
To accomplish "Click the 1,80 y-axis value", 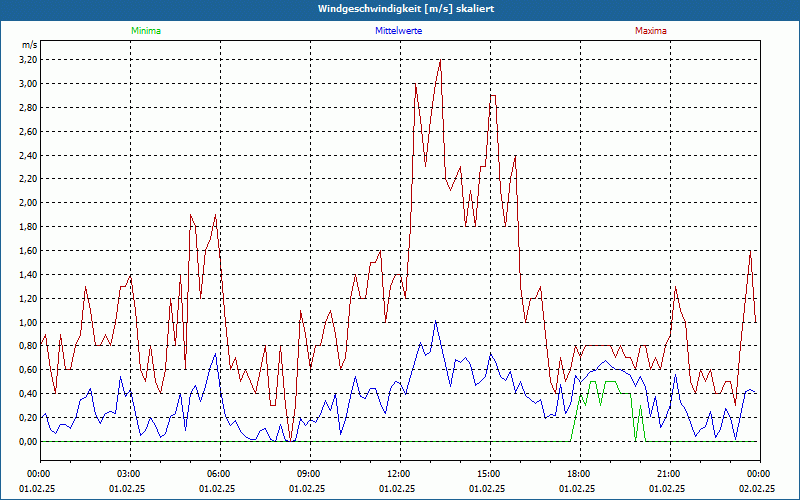I will [28, 227].
